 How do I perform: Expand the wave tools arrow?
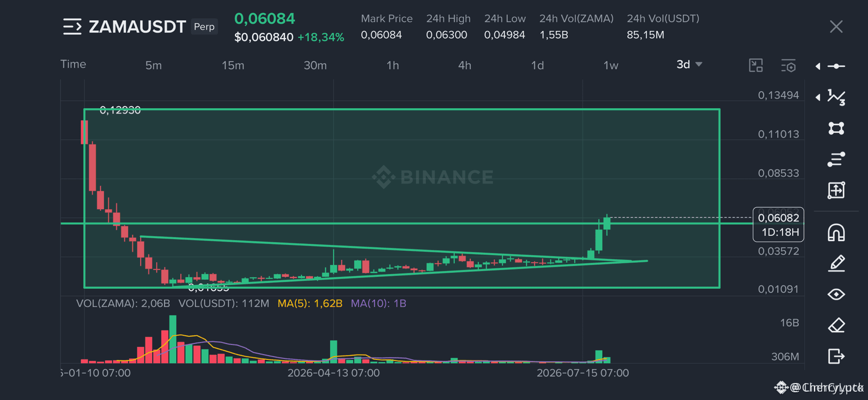click(818, 97)
